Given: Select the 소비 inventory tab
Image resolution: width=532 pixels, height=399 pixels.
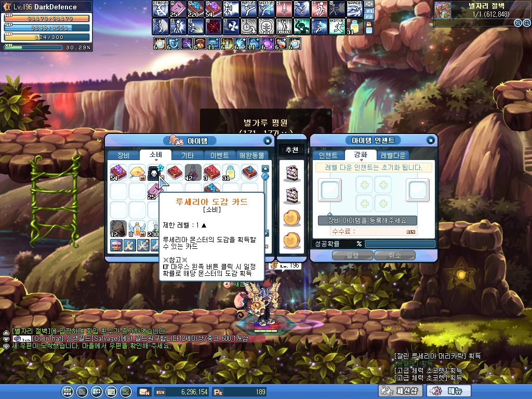Looking at the screenshot, I should tap(156, 155).
